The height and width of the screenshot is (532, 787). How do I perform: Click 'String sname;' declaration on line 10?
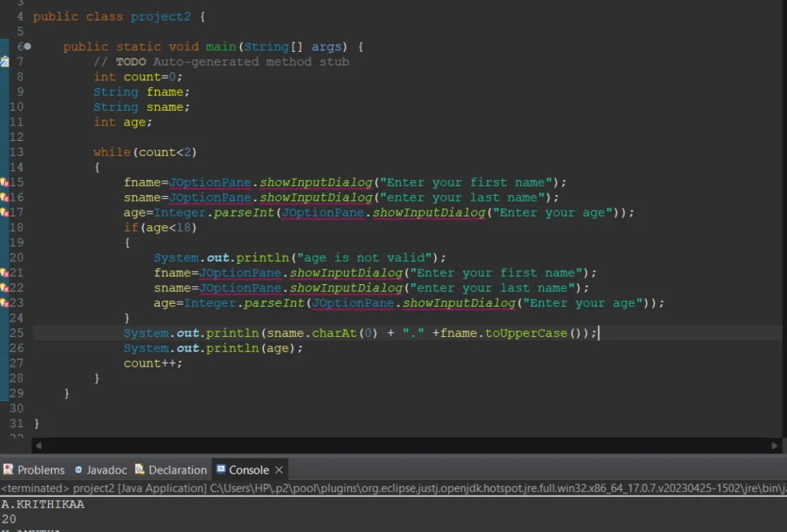coord(142,107)
